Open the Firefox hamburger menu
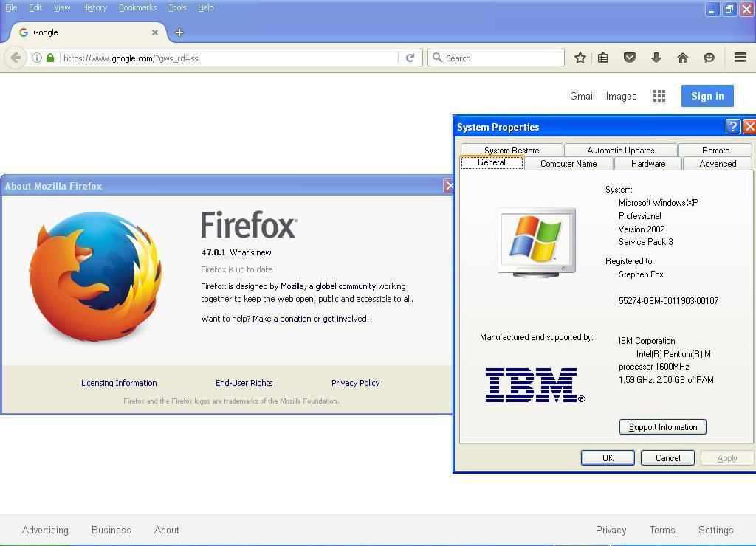The width and height of the screenshot is (756, 546). pos(740,58)
